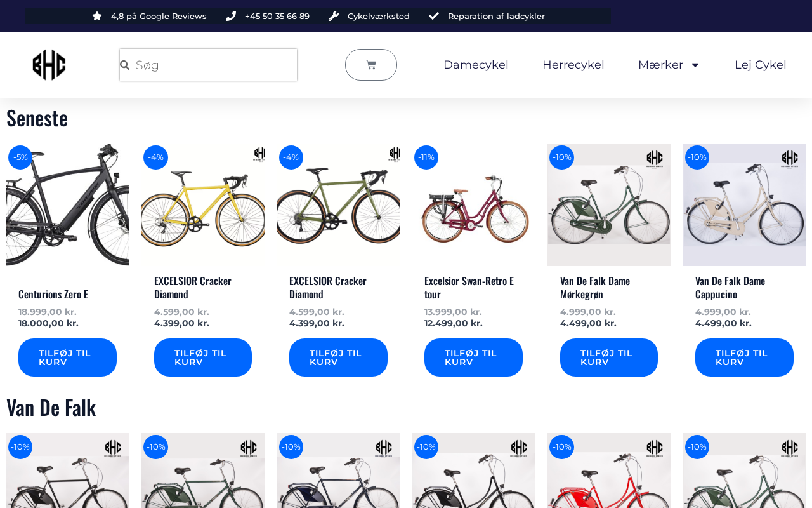Follow the Cykelværksted link

(379, 16)
